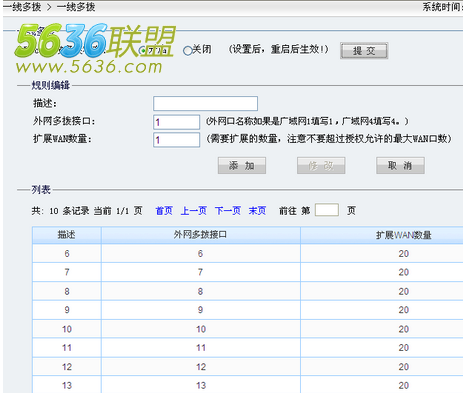This screenshot has height=393, width=463.
Task: Click interface value 6 in 外网多拨接口 column
Action: click(200, 254)
